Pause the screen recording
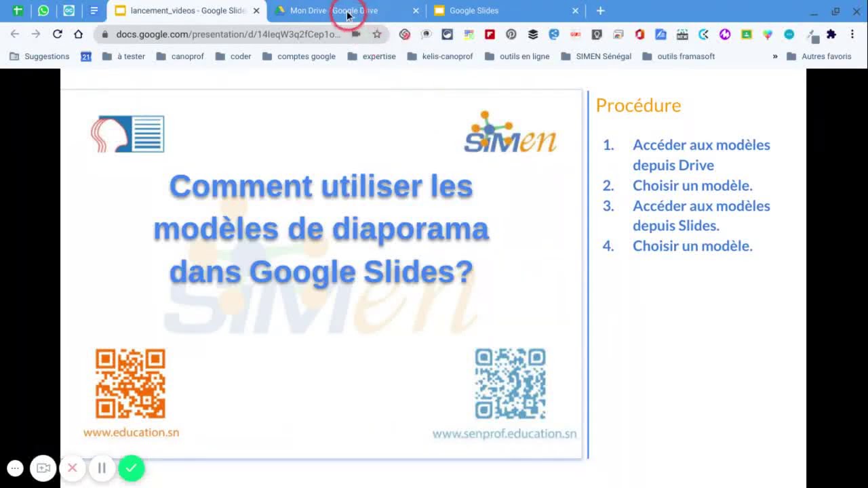This screenshot has width=868, height=488. point(102,468)
